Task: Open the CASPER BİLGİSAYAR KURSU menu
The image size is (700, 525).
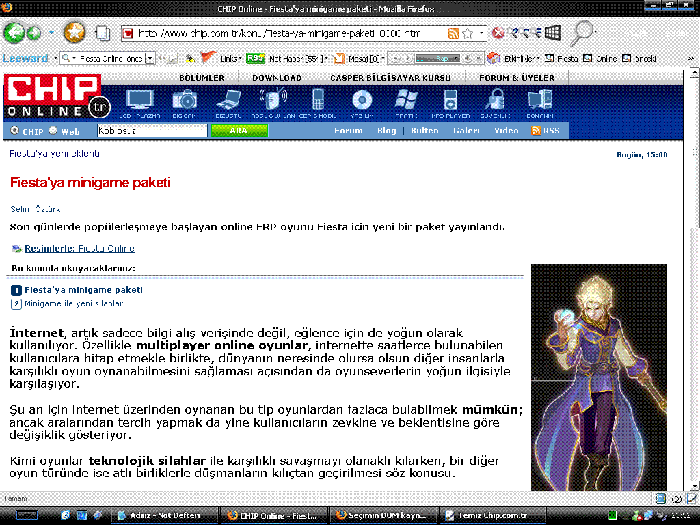Action: click(x=391, y=78)
